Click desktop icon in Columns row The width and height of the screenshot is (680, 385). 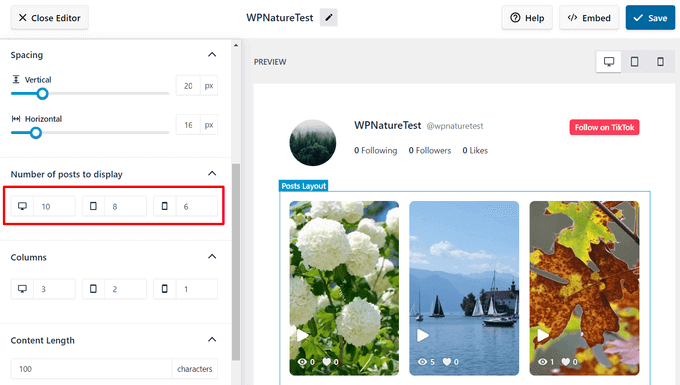coord(22,289)
